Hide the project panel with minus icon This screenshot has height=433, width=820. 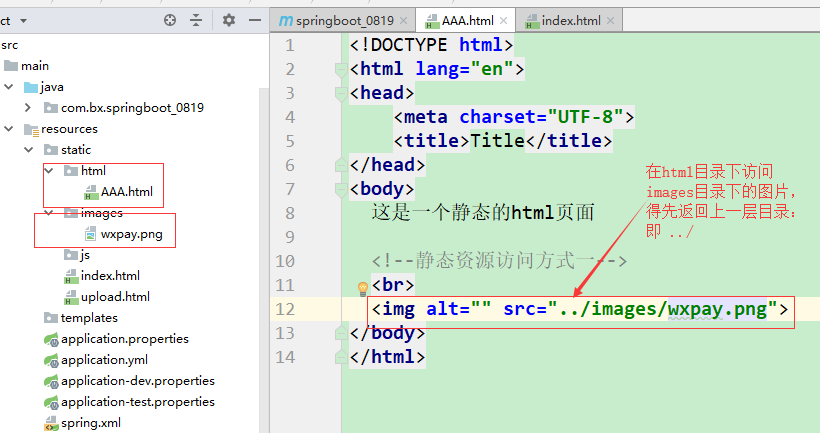pos(255,20)
